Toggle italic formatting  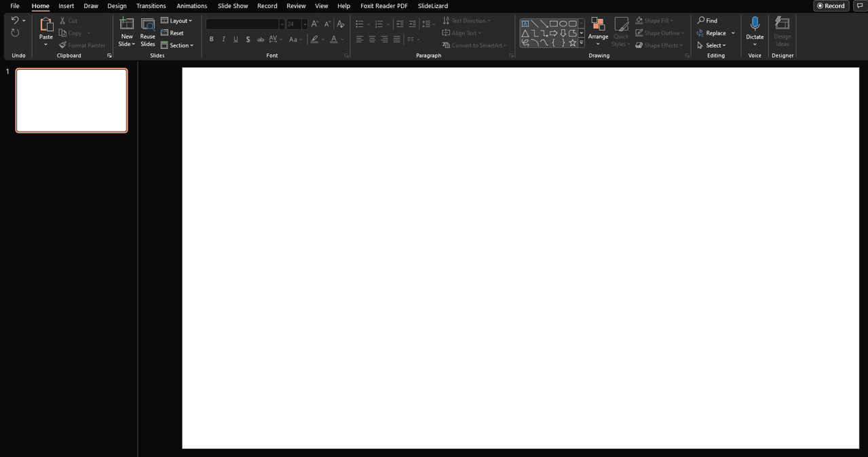(223, 39)
